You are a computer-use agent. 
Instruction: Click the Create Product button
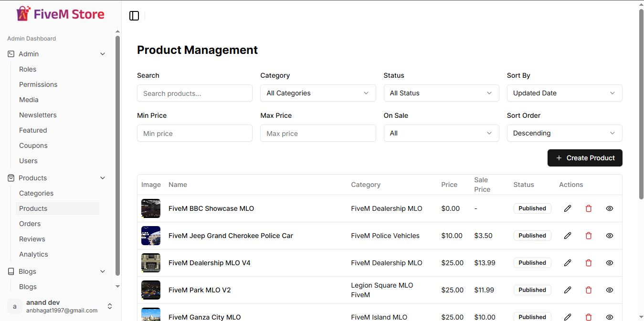[x=585, y=158]
